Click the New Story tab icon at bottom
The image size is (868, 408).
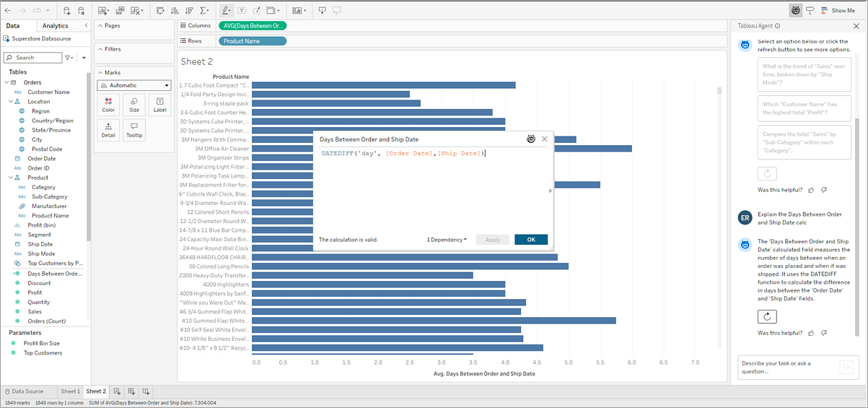[146, 391]
